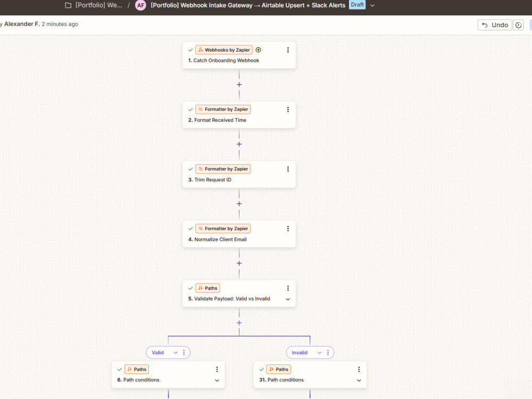The height and width of the screenshot is (399, 532).
Task: Select step 1 Catch Onboarding Webhook
Action: [x=239, y=55]
